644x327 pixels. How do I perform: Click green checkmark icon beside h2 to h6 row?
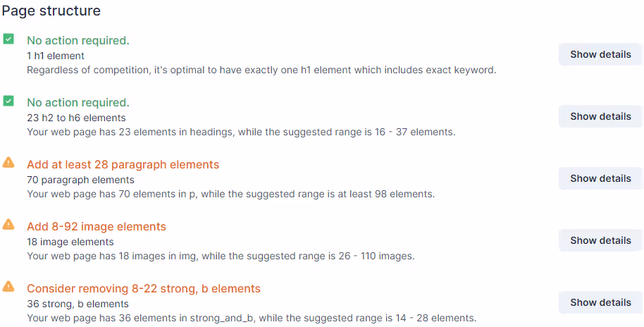[x=8, y=101]
